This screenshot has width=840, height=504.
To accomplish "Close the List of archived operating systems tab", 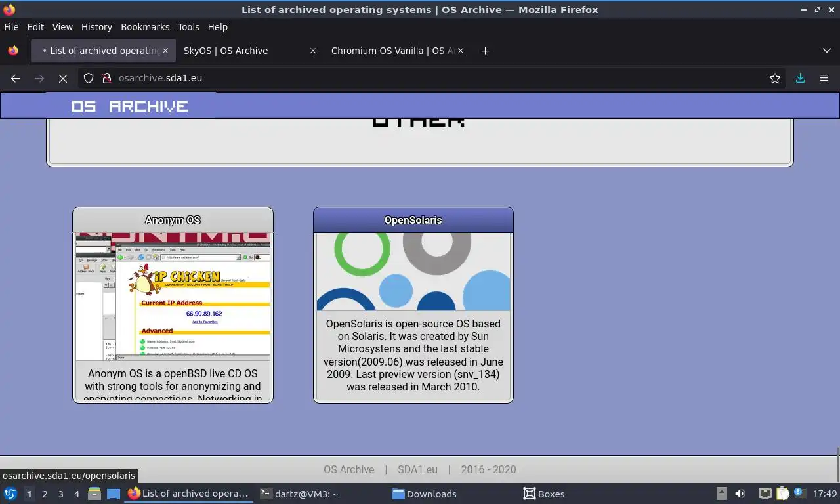I will click(x=165, y=51).
